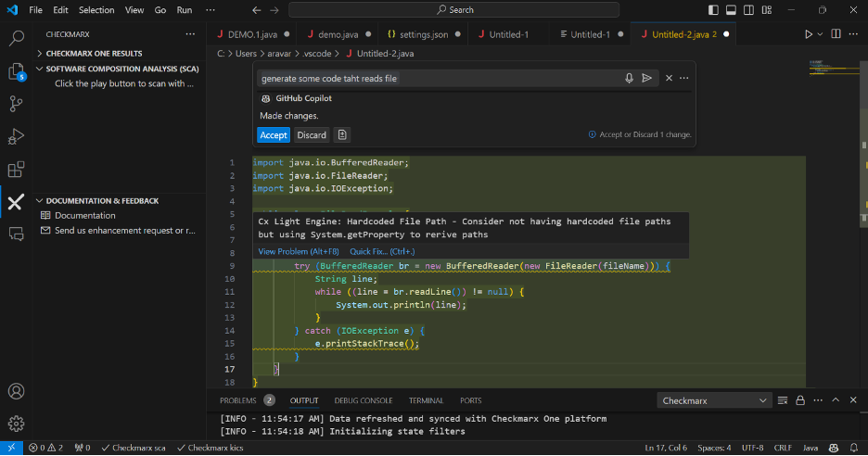Switch to the Terminal panel tab
Viewport: 868px width, 456px height.
pos(426,400)
